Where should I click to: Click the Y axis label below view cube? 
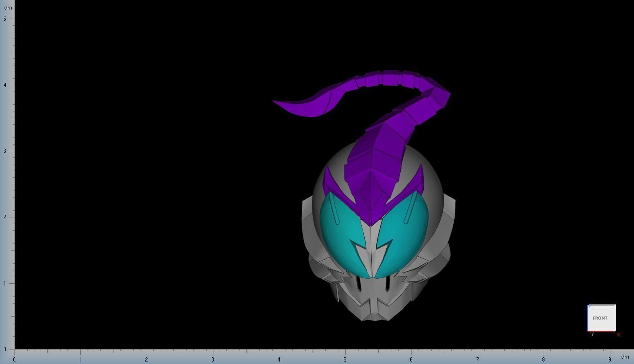pos(592,334)
